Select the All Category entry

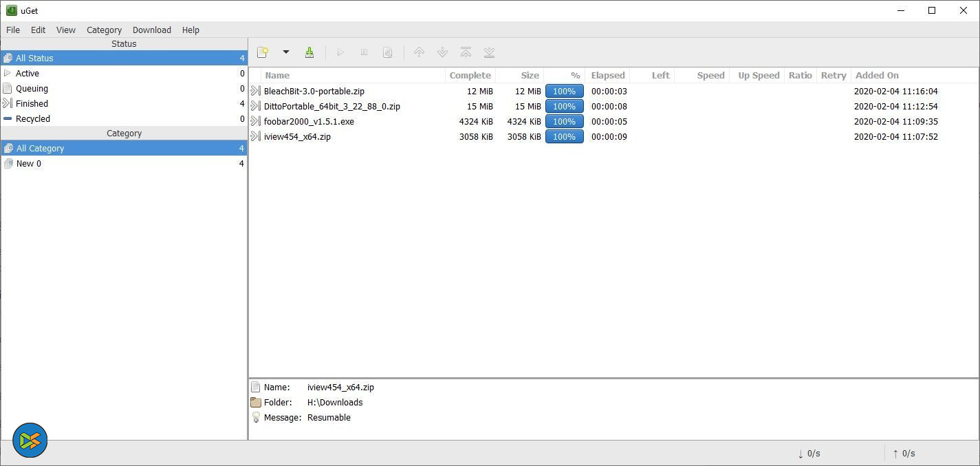point(124,148)
